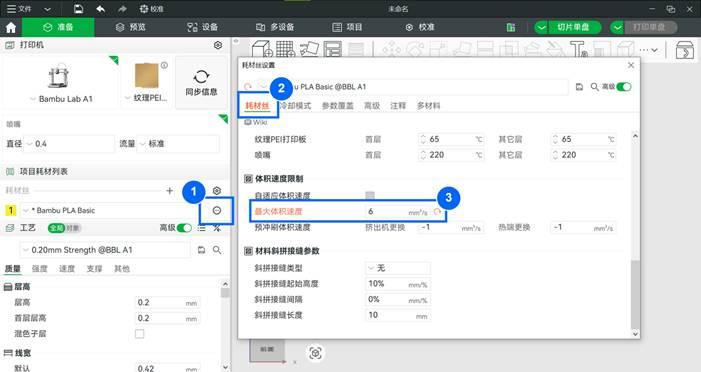Click the auto-orient icon in canvas toolbar

[x=309, y=49]
